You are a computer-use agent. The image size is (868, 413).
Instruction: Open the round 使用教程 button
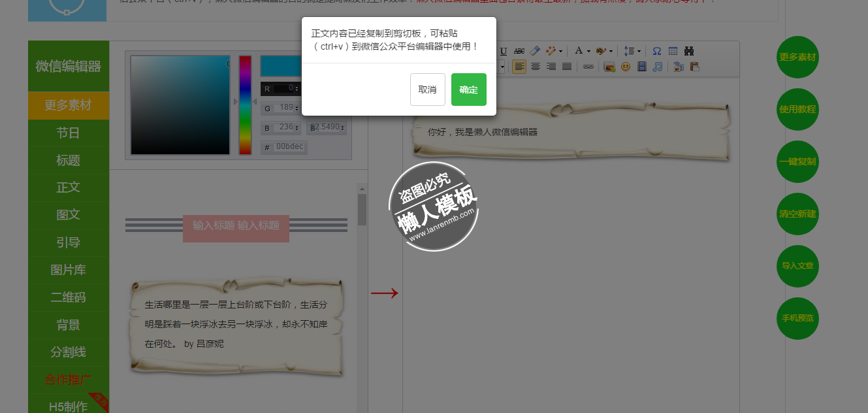[x=797, y=109]
